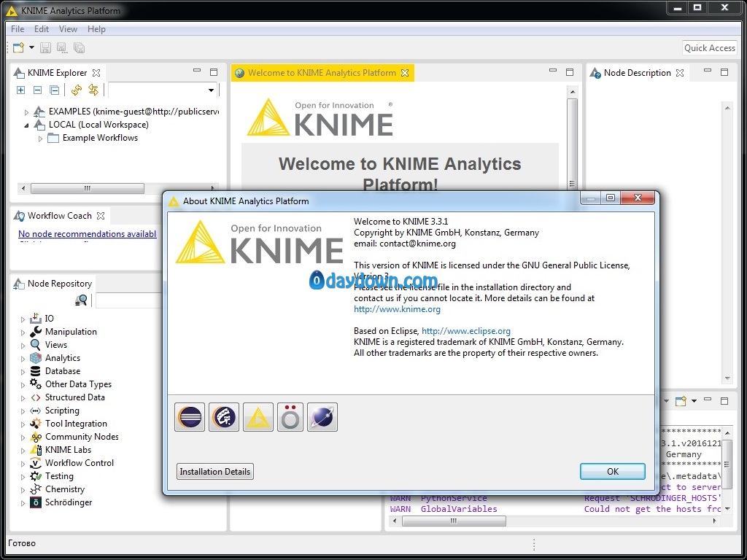The width and height of the screenshot is (747, 560).
Task: Click the New workflow toolbar icon
Action: tap(18, 47)
